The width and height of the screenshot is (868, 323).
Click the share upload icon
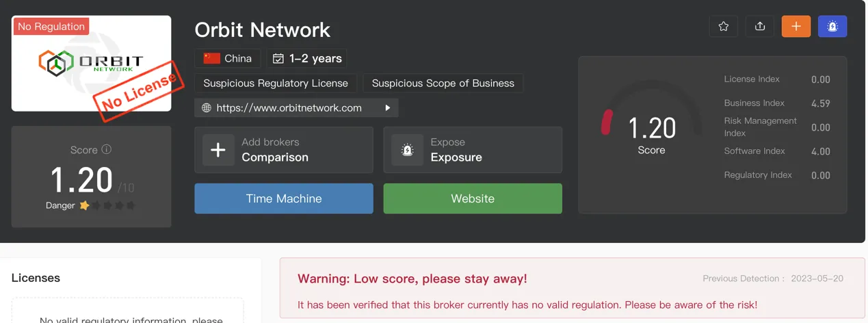tap(760, 26)
